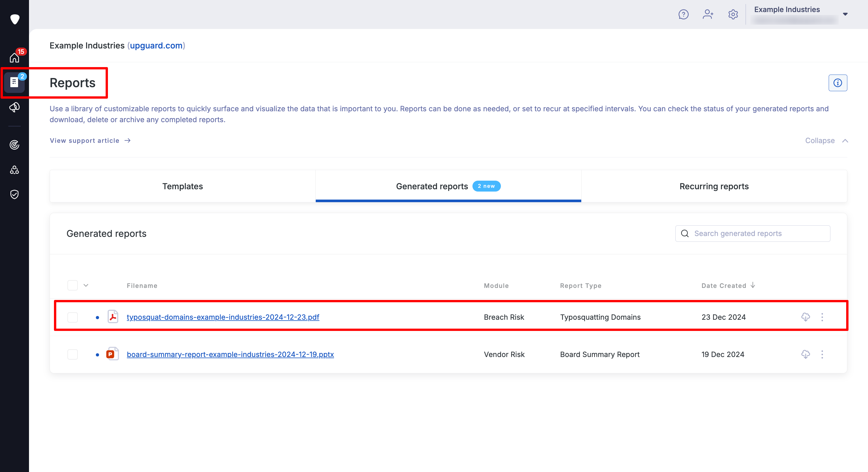This screenshot has height=472, width=868.
Task: Click the 19 Dec 2024 date cell
Action: [723, 354]
